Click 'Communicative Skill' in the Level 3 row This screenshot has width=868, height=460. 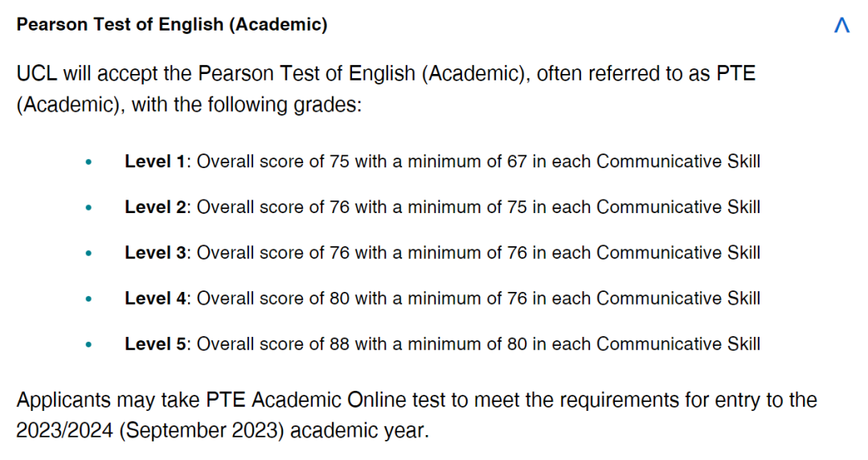[x=678, y=253]
